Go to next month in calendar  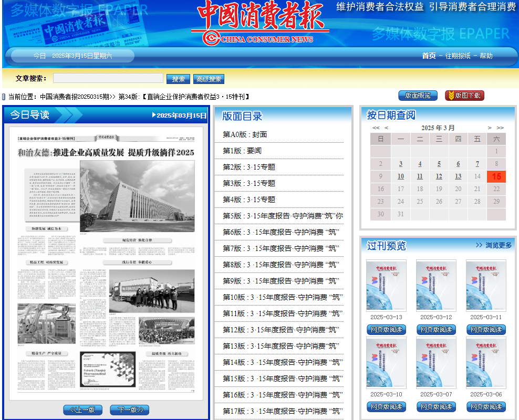[490, 128]
